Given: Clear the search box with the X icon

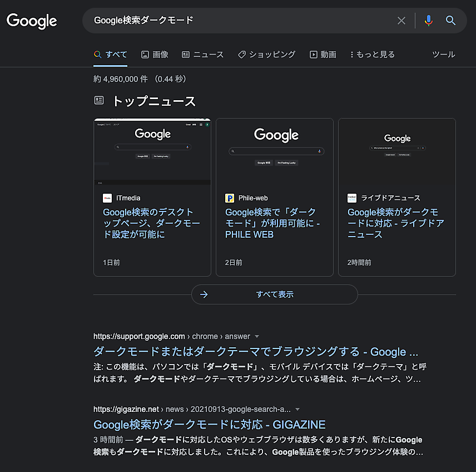Looking at the screenshot, I should (x=401, y=21).
